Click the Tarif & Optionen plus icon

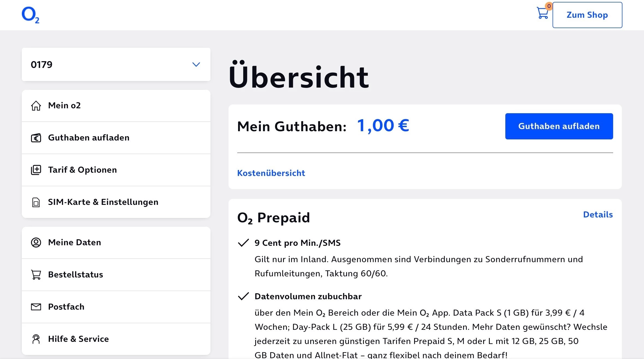click(x=36, y=170)
